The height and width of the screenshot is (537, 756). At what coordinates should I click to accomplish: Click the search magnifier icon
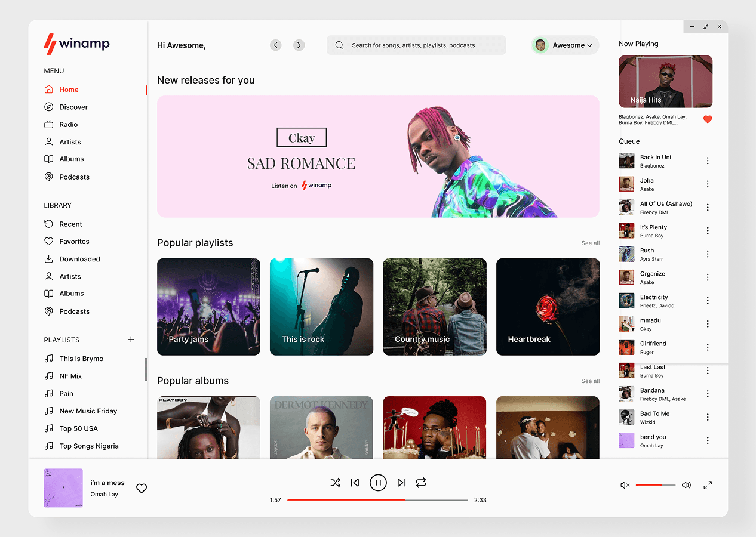tap(339, 45)
